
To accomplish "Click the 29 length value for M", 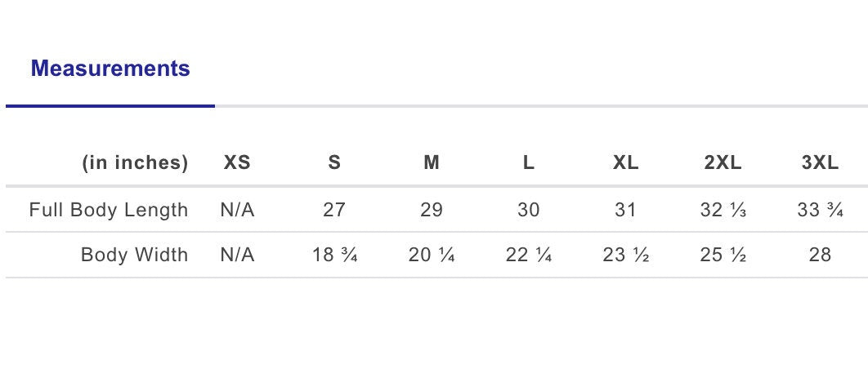I will (x=432, y=210).
